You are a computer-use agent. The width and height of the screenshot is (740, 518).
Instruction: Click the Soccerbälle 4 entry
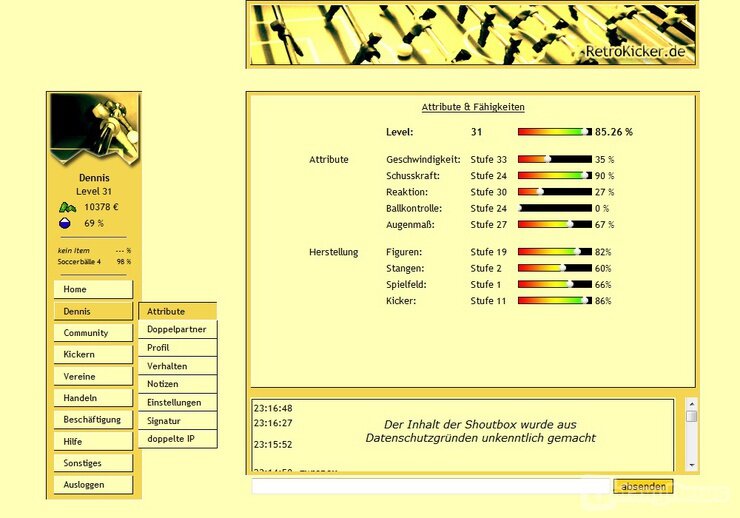pyautogui.click(x=79, y=262)
